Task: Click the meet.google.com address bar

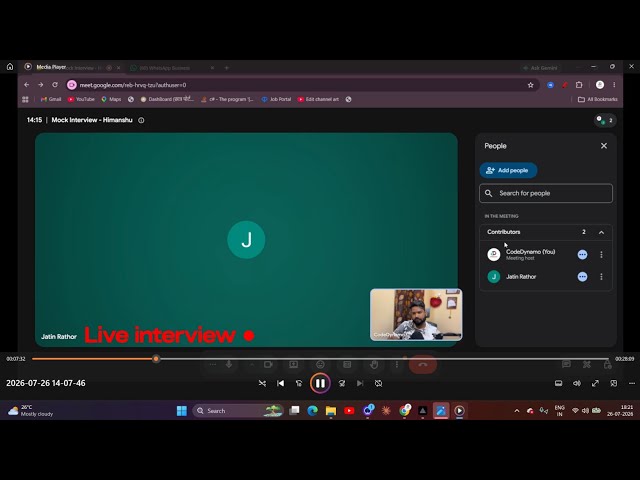Action: [302, 85]
